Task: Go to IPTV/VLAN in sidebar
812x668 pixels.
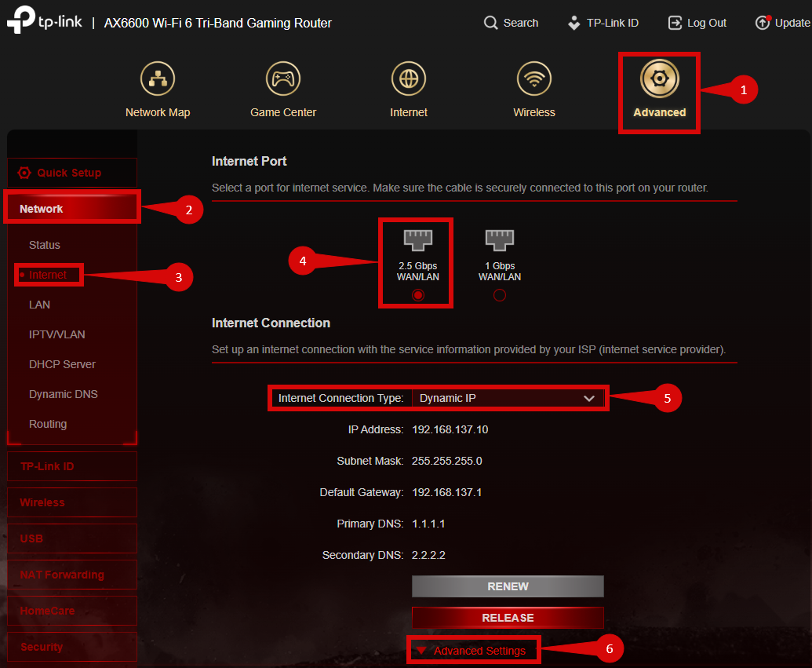Action: coord(57,334)
